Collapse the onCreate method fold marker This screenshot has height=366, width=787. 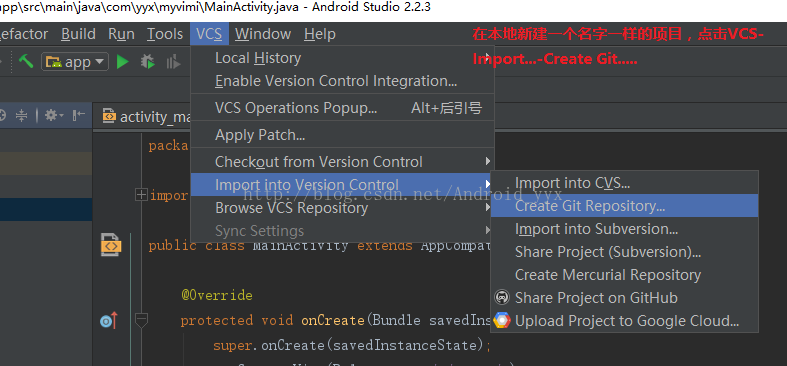coord(142,320)
